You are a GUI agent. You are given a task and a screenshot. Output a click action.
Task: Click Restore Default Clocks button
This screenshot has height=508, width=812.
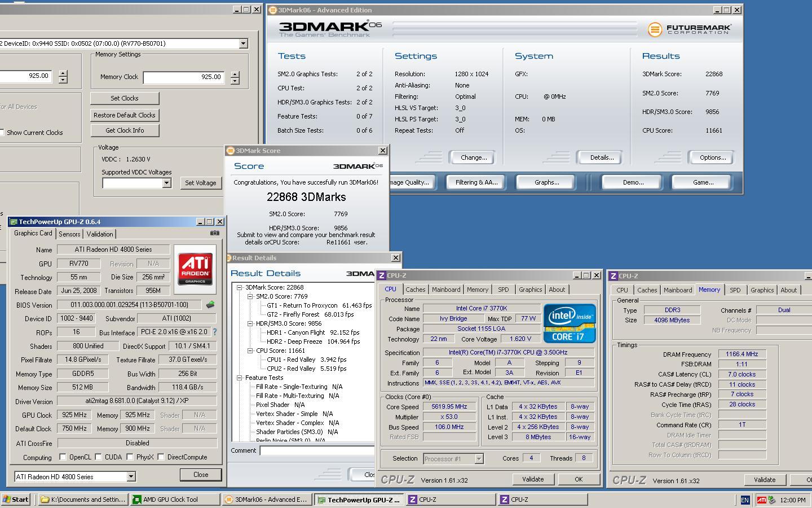[x=125, y=115]
